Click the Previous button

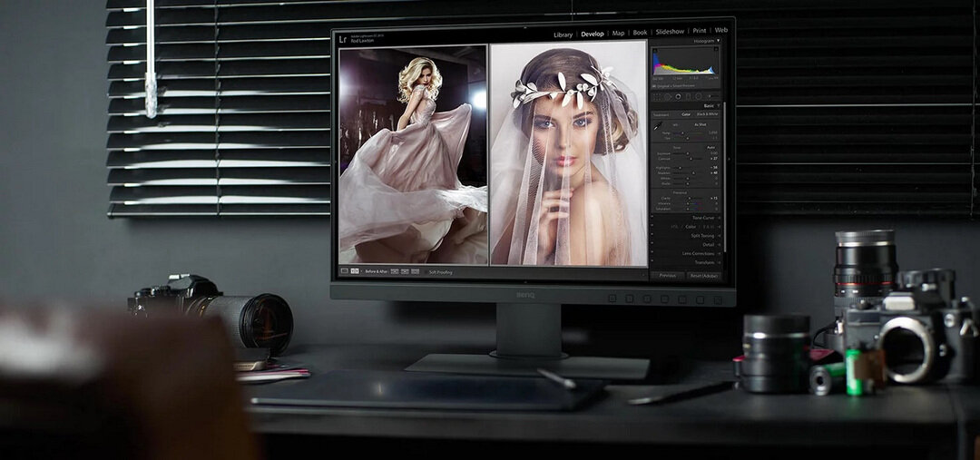(x=667, y=275)
